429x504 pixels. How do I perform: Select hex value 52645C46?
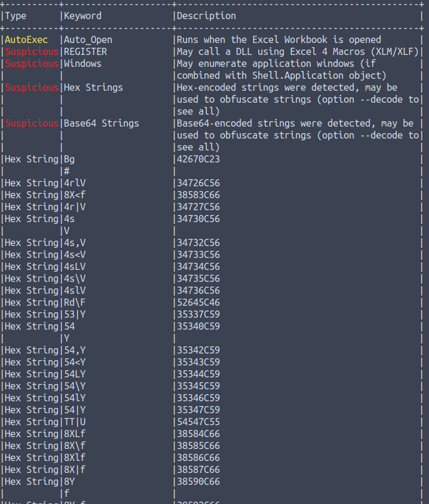(x=198, y=303)
